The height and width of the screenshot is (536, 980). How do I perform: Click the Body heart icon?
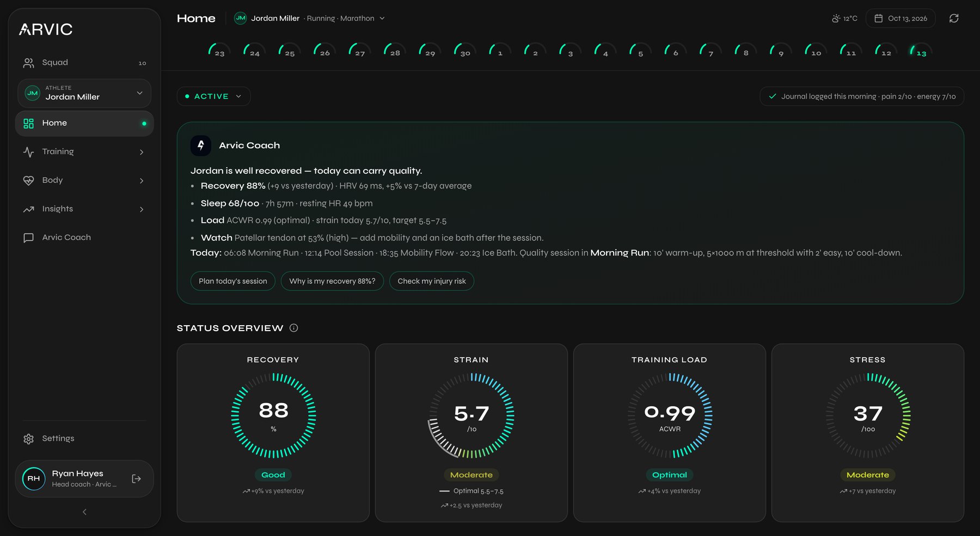tap(28, 181)
